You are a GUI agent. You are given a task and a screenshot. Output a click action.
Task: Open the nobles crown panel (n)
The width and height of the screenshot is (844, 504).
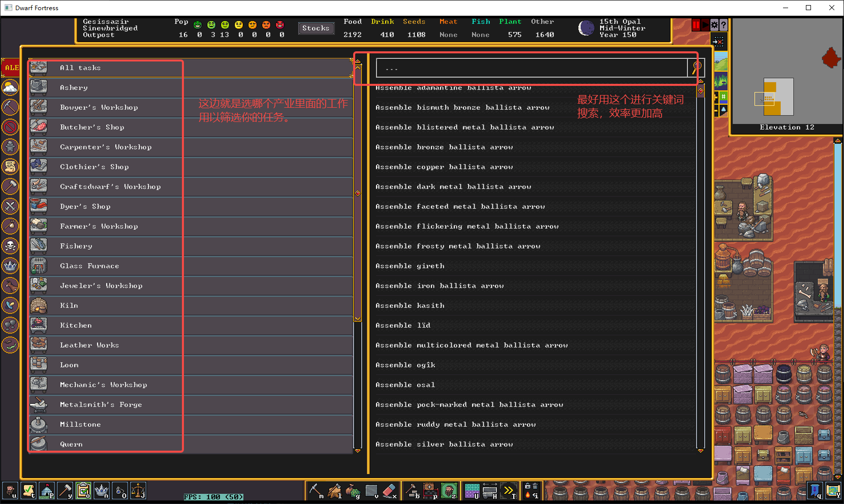[102, 491]
